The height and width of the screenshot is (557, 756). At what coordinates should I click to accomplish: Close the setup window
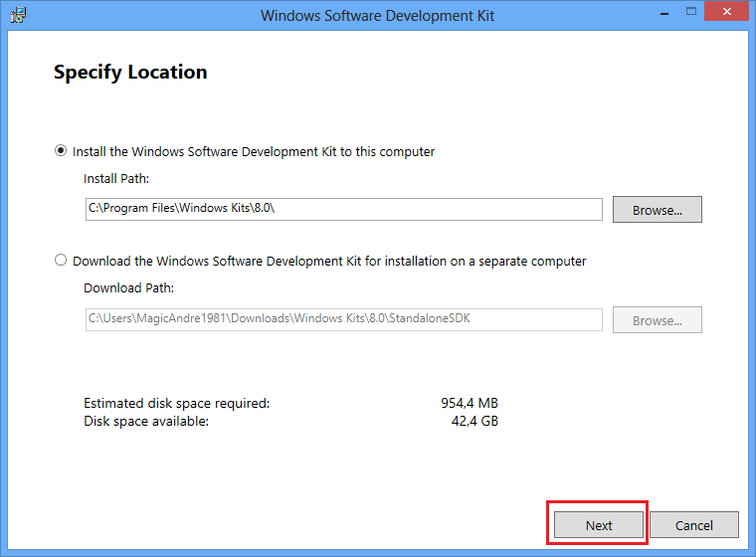click(726, 11)
